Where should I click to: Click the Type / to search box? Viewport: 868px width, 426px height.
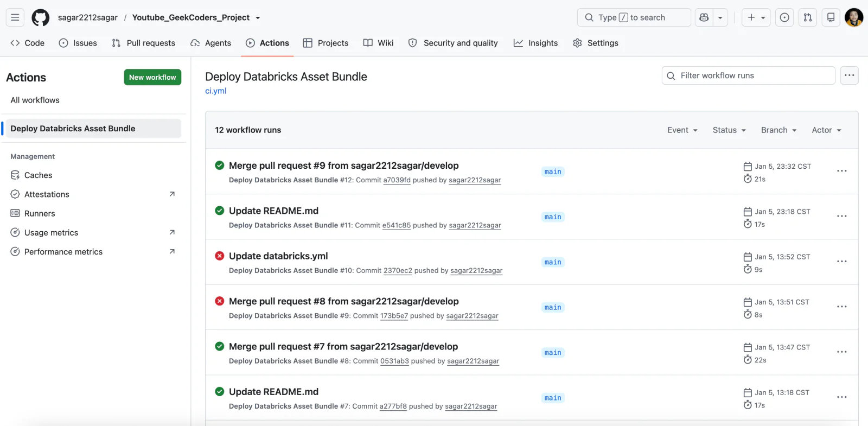pos(634,17)
